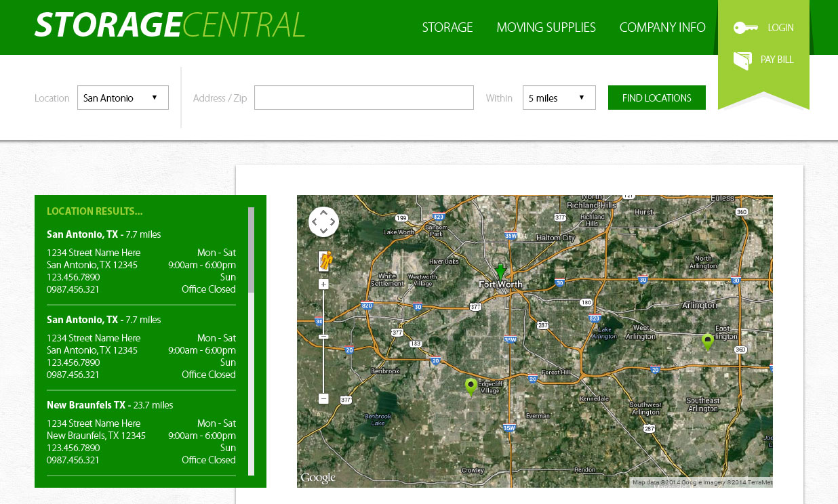Click the key icon beside Login
Screen dimensions: 838x504
[745, 28]
